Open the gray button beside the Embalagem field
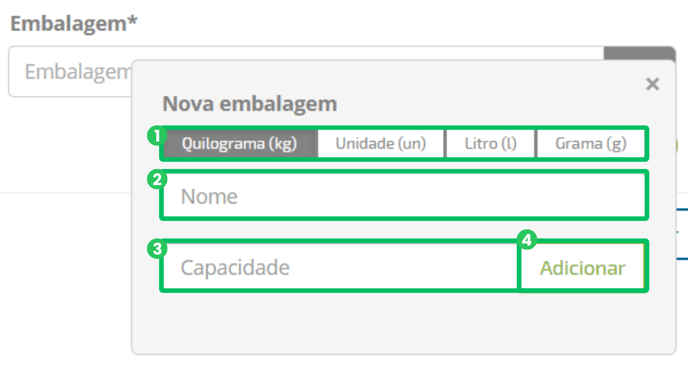 point(639,54)
